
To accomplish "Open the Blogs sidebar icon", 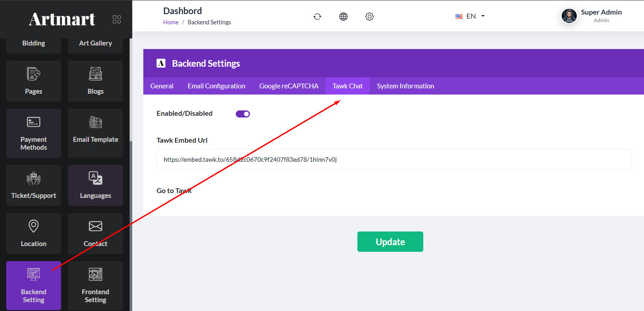I will 96,73.
